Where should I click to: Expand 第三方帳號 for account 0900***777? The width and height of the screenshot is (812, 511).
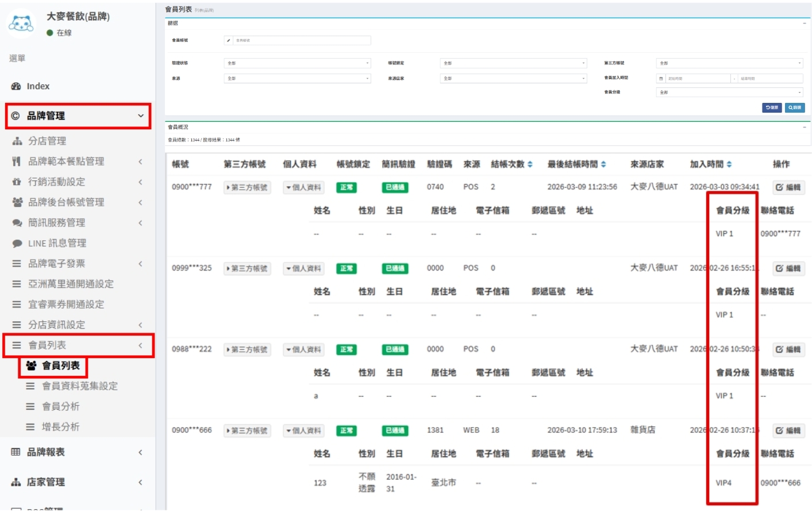point(247,187)
